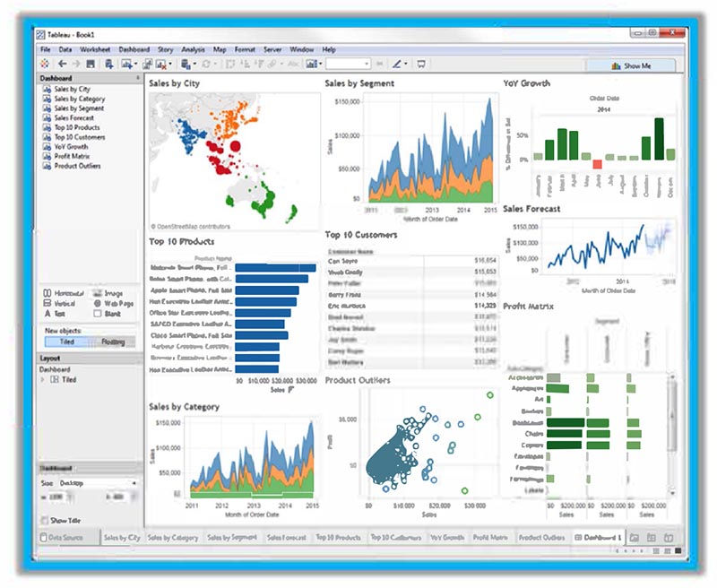
Task: Click the new worksheet icon after Dashboard 1
Action: 635,537
